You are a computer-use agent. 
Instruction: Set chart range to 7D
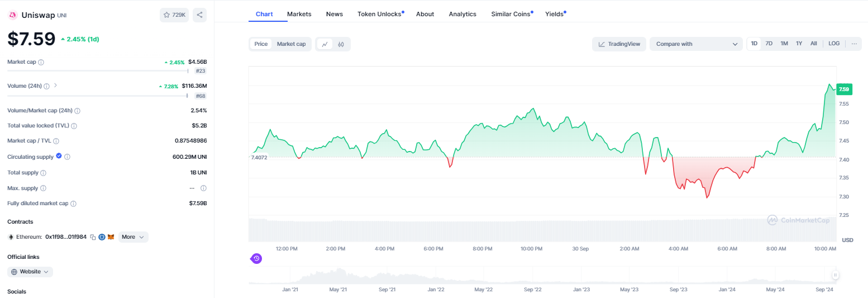[769, 44]
